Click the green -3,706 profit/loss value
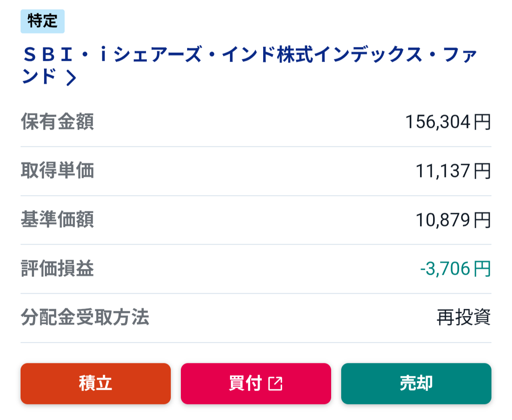This screenshot has width=512, height=420. [445, 269]
